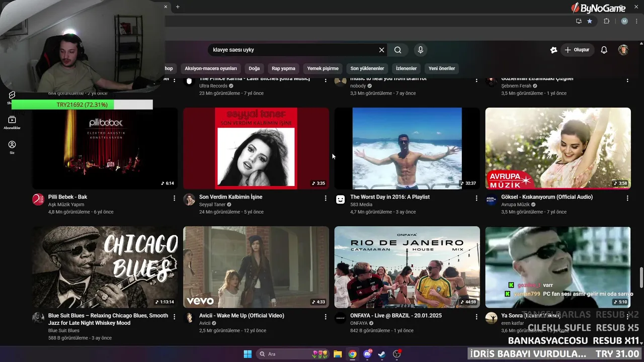This screenshot has width=644, height=362.
Task: Open title Son Verdim Kalbimin İşine
Action: [x=230, y=197]
